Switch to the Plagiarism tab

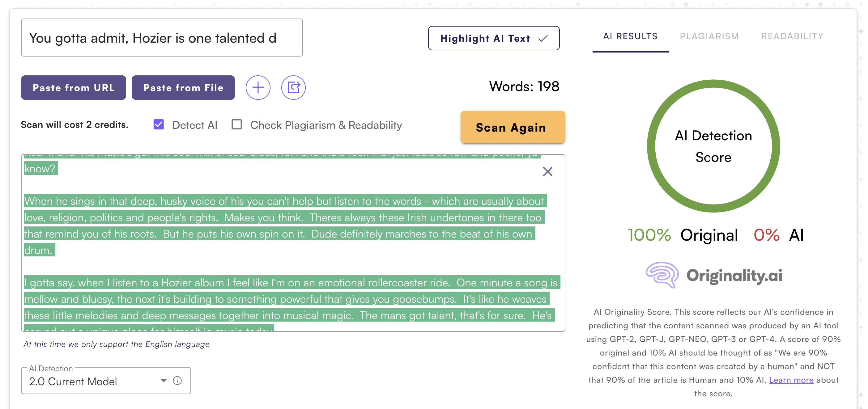(x=709, y=36)
